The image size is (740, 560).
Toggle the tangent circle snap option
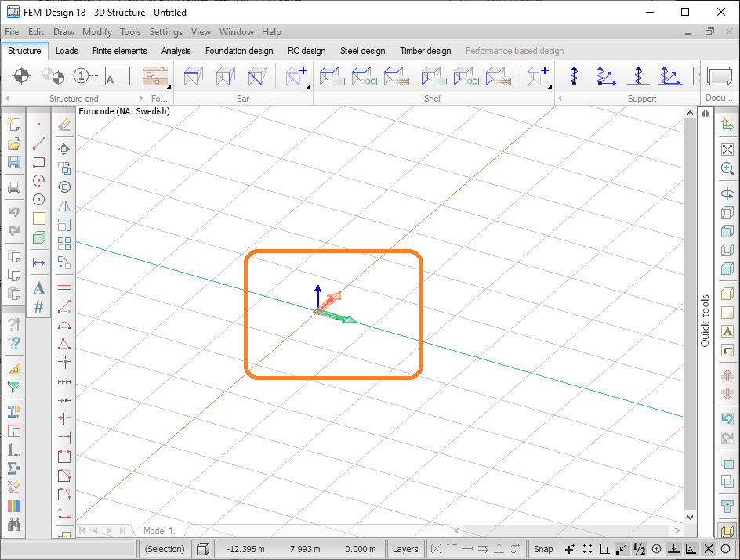point(725,549)
